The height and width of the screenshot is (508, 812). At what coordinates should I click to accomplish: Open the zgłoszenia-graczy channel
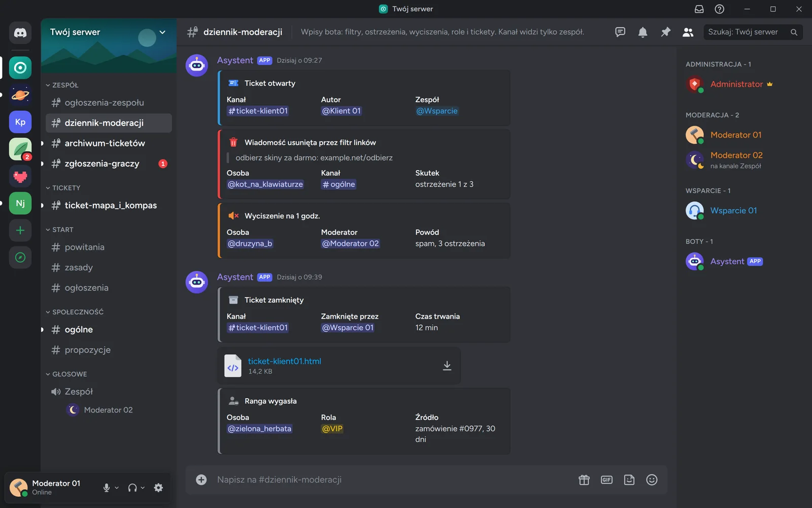(109, 164)
